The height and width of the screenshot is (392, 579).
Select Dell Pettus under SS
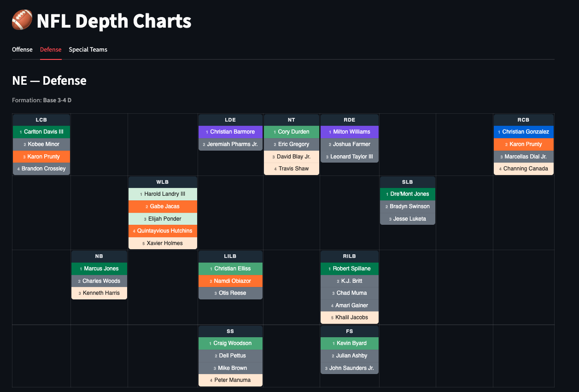click(x=230, y=356)
